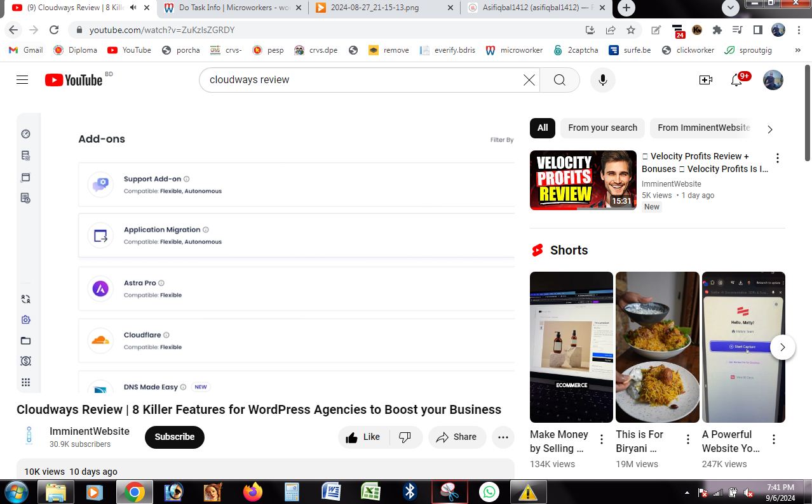Reload the page
The width and height of the screenshot is (812, 504).
[54, 30]
